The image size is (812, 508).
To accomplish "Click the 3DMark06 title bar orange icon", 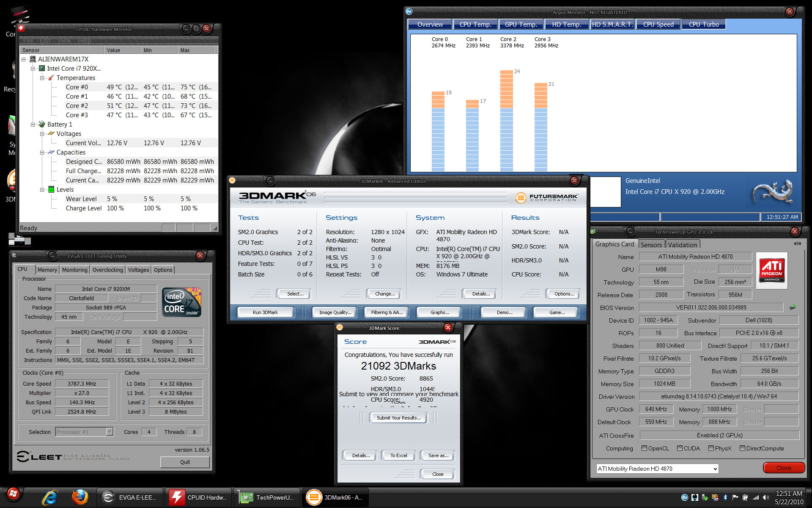I will tap(232, 181).
